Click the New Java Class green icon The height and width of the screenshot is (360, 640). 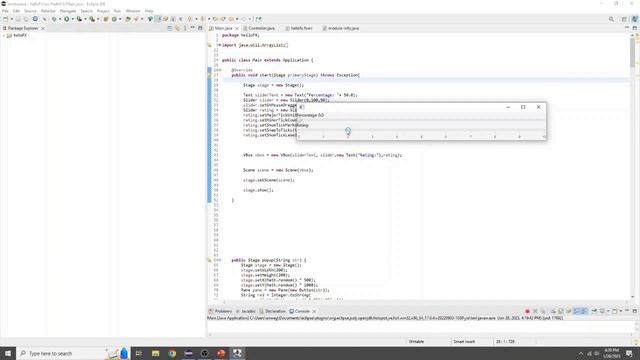click(x=114, y=19)
